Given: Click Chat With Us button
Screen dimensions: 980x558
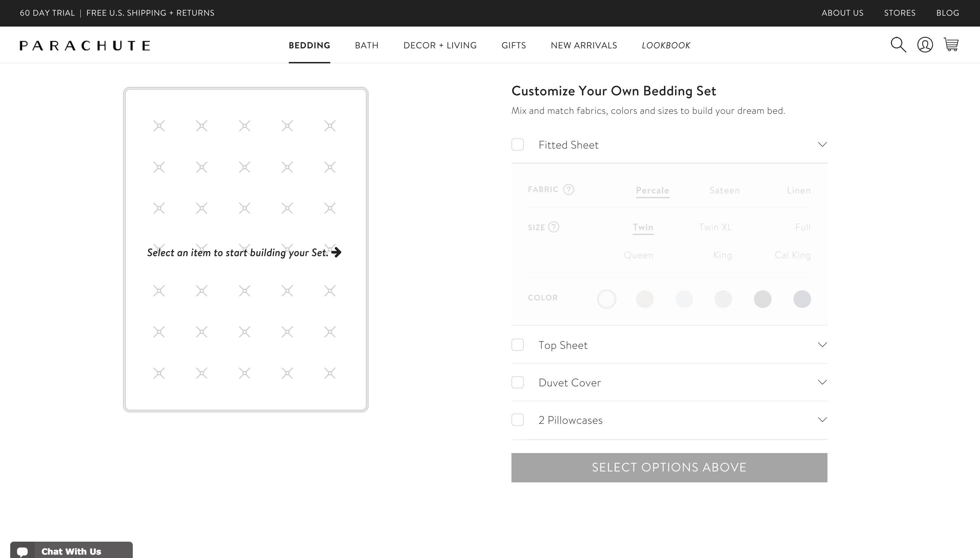Looking at the screenshot, I should [x=72, y=552].
